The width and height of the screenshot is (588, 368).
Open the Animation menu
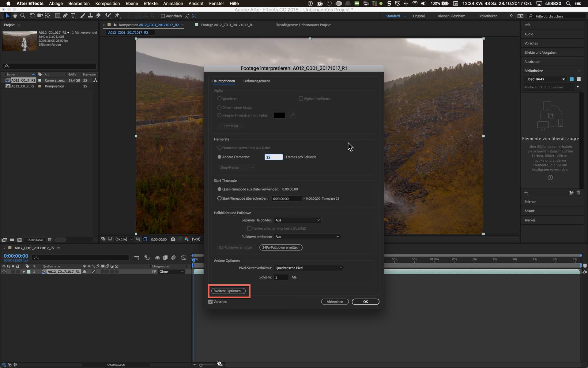tap(173, 3)
